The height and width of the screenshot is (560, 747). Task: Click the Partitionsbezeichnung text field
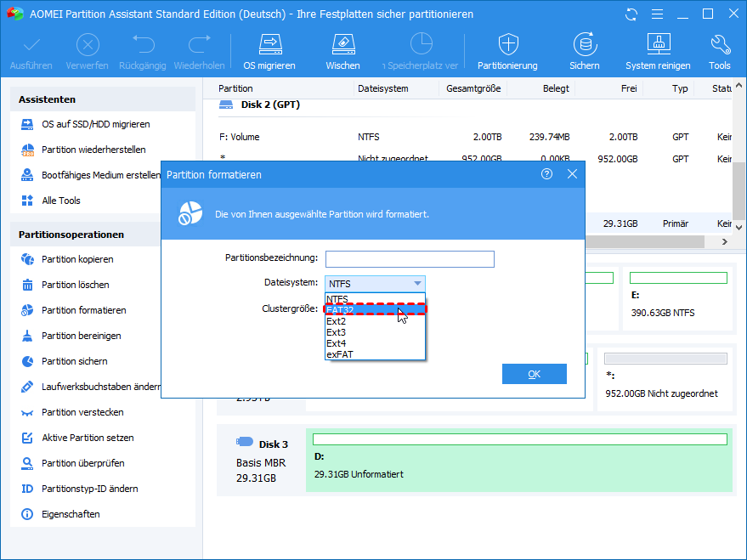point(409,259)
